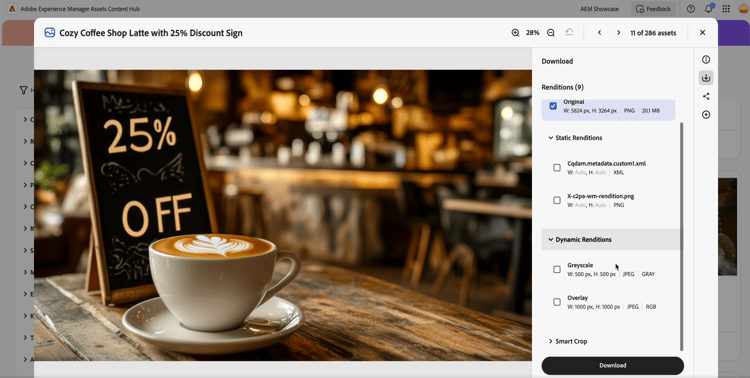Image resolution: width=750 pixels, height=378 pixels.
Task: Click the Overlay rendition name
Action: tap(577, 298)
